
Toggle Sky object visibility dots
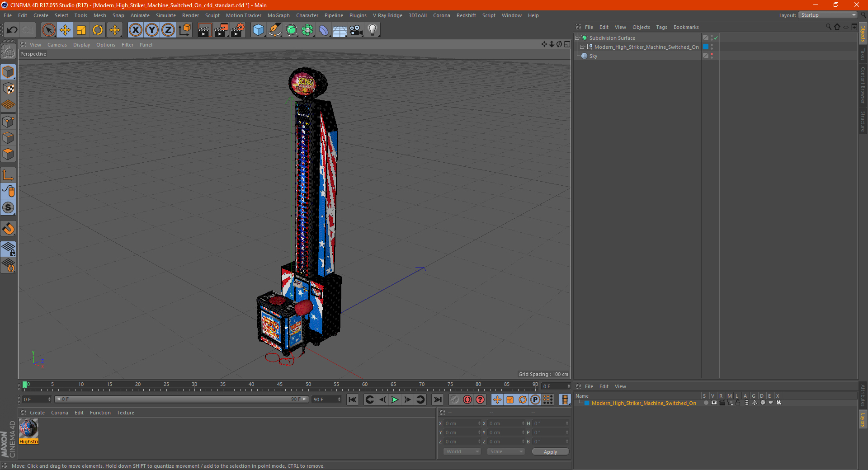[x=712, y=56]
